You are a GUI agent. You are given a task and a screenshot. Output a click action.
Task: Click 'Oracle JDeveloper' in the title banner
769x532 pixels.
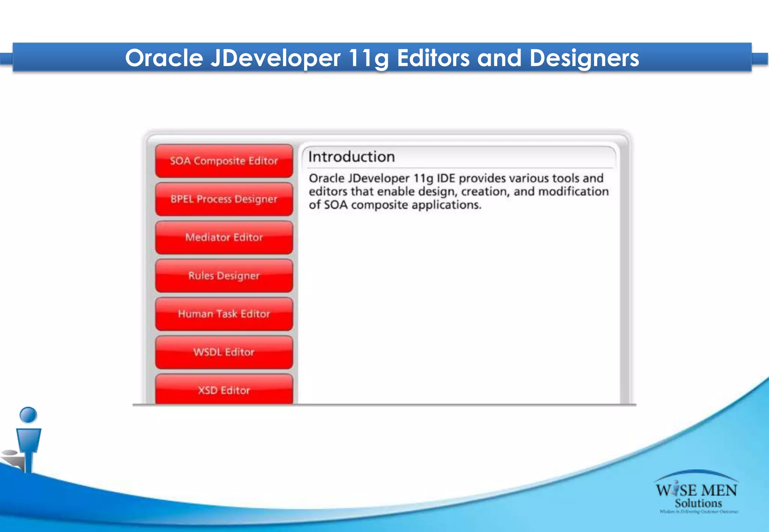pos(233,58)
